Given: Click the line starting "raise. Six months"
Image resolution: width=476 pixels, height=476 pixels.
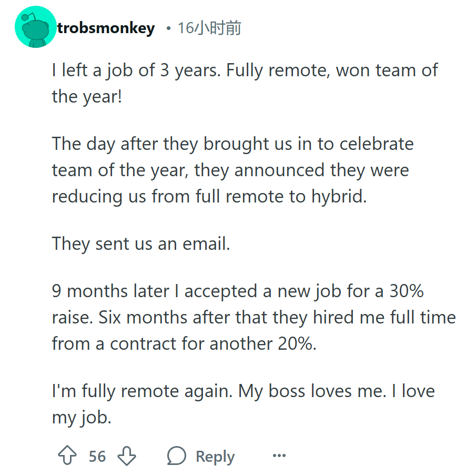Looking at the screenshot, I should (254, 318).
